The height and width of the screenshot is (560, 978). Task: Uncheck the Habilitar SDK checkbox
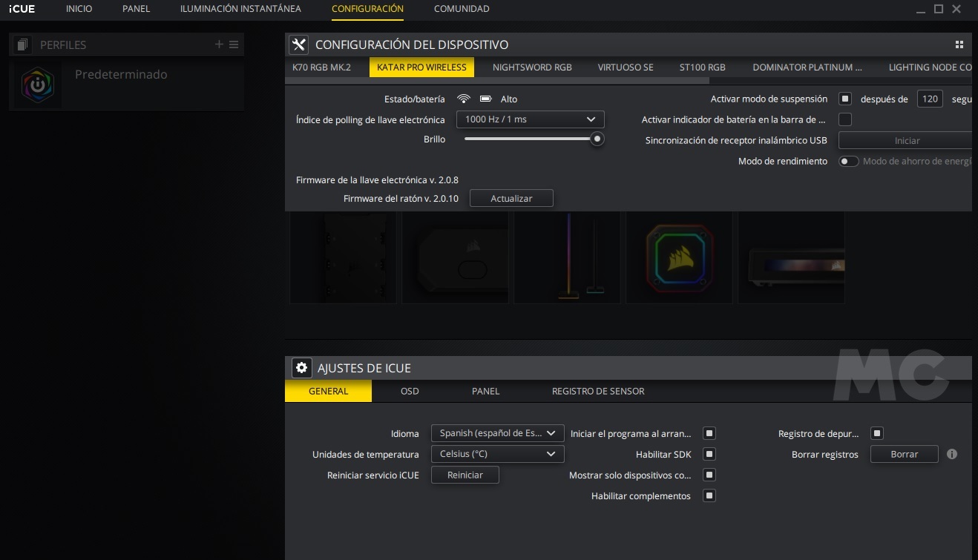coord(709,454)
